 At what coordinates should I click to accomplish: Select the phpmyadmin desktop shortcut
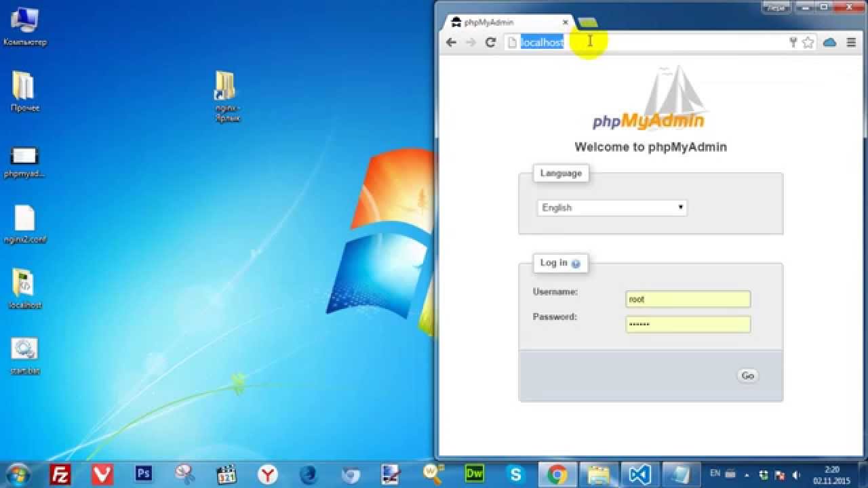click(24, 162)
